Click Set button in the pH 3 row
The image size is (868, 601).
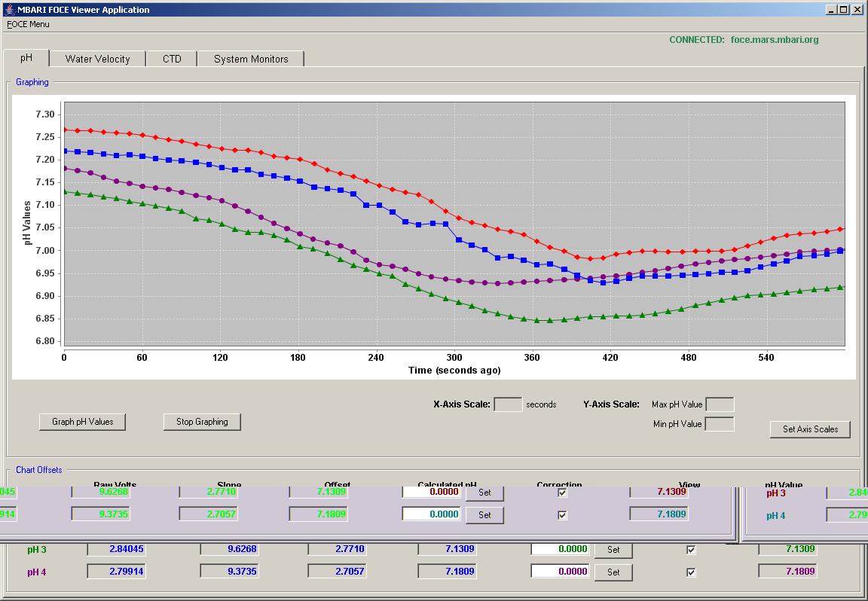click(x=613, y=550)
